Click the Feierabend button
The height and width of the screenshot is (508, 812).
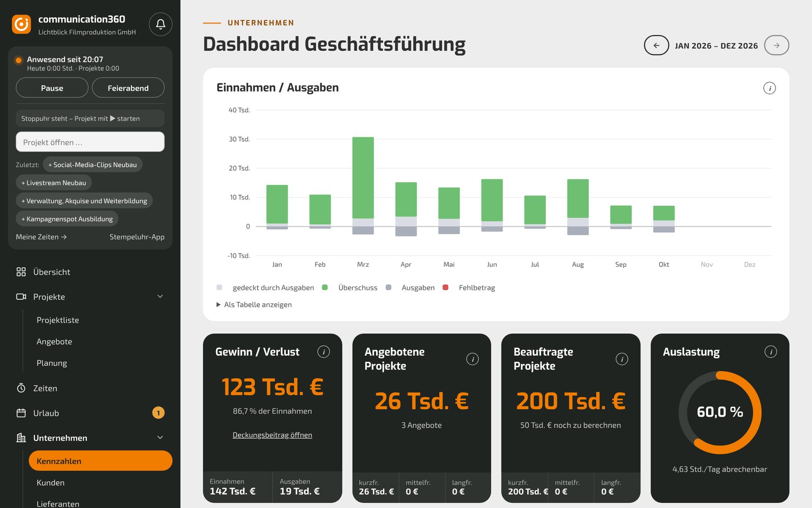[x=128, y=88]
